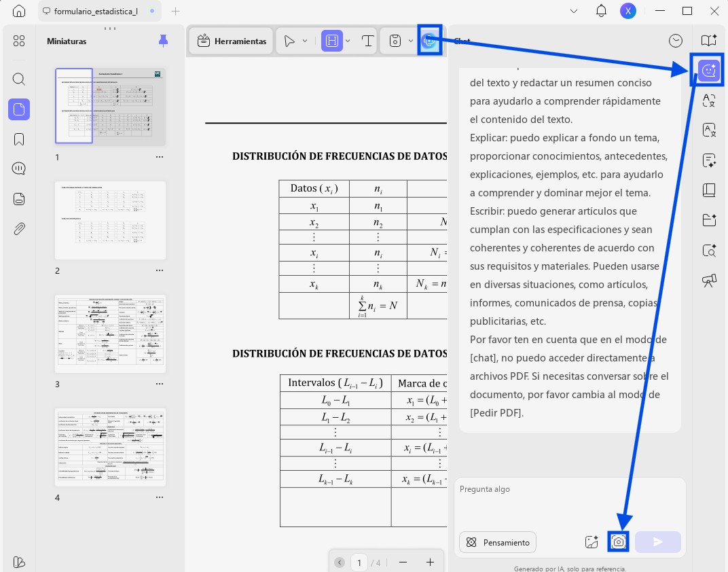Select the Text tool in toolbar
This screenshot has height=572, width=728.
coord(367,41)
